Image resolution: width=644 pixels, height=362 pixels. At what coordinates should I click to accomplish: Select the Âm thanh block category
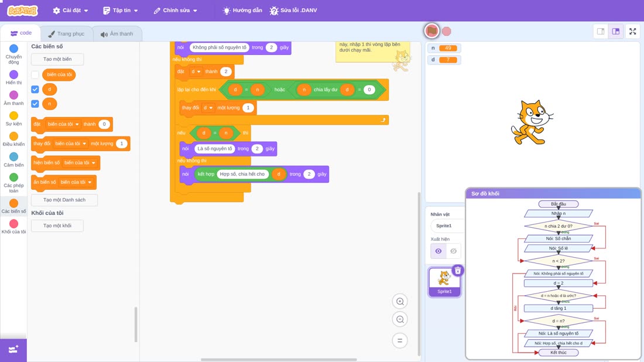(13, 98)
